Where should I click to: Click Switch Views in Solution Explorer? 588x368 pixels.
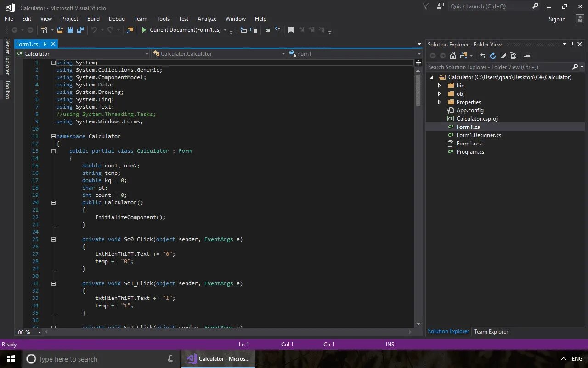[x=463, y=56]
